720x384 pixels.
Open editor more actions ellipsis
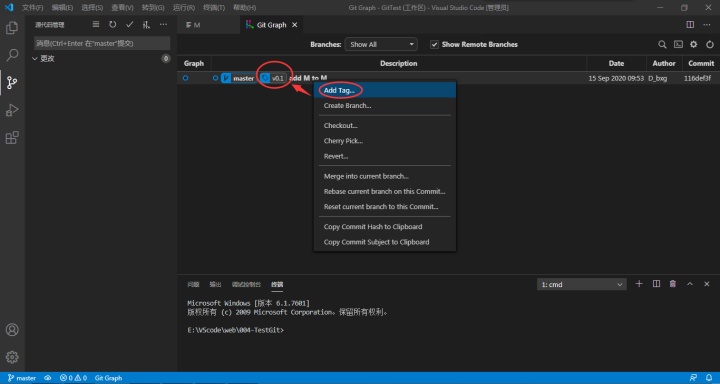pos(707,25)
